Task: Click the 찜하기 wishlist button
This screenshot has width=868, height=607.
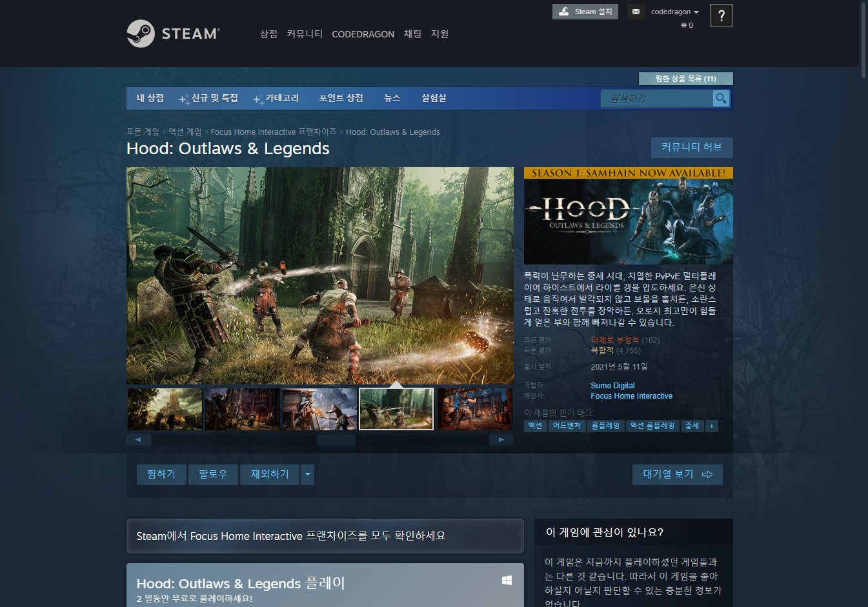Action: coord(161,475)
